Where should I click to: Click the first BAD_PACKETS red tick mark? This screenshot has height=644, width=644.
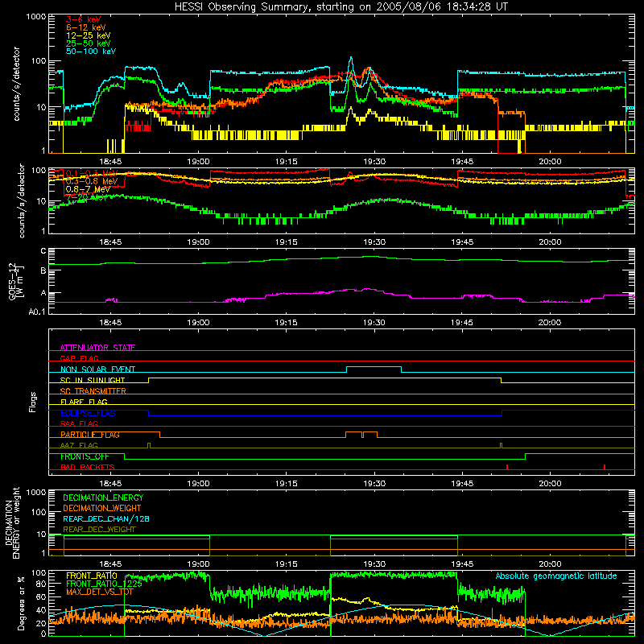tap(507, 467)
